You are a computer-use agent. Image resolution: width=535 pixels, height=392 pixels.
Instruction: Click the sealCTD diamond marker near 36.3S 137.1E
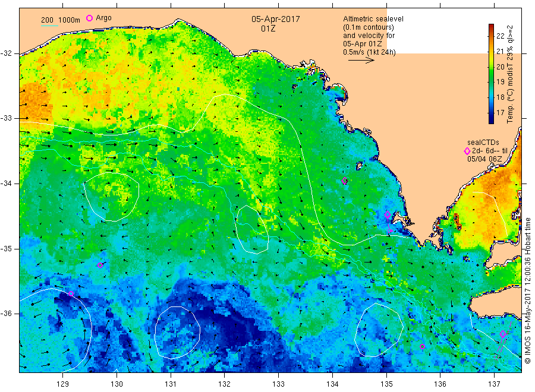pyautogui.click(x=502, y=334)
